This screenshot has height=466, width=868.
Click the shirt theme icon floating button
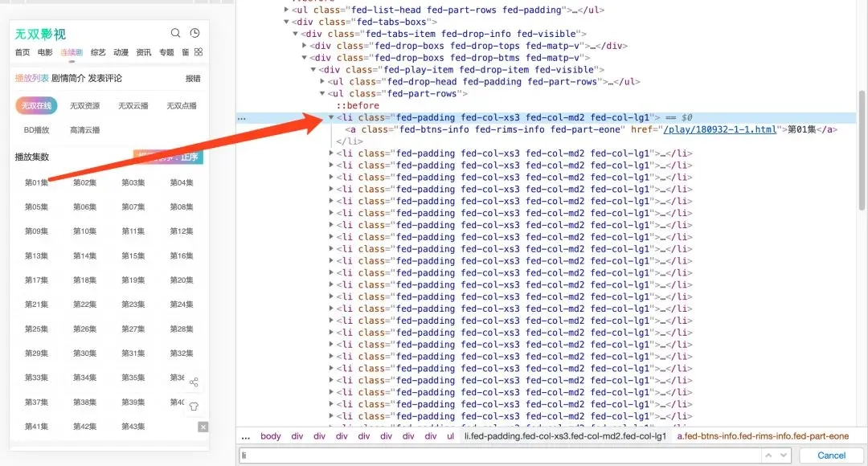tap(194, 407)
